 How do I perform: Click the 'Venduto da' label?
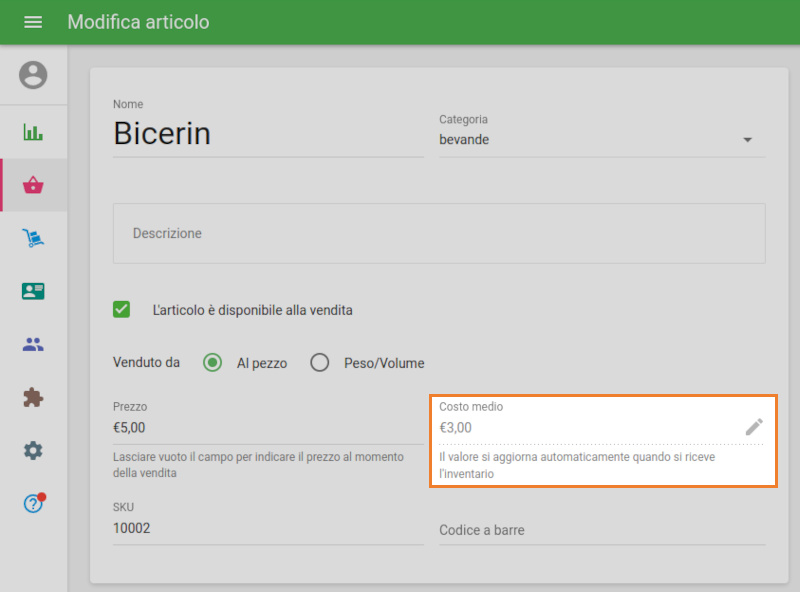click(x=146, y=362)
